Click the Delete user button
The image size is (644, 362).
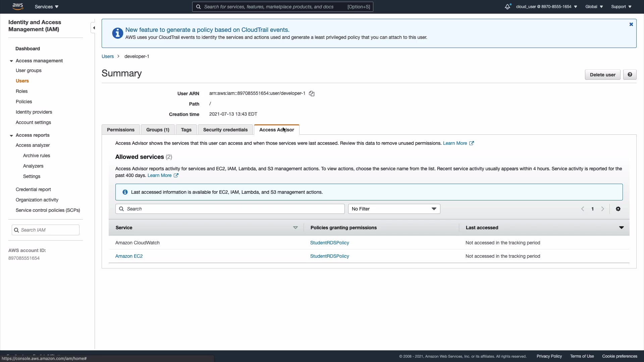point(602,75)
